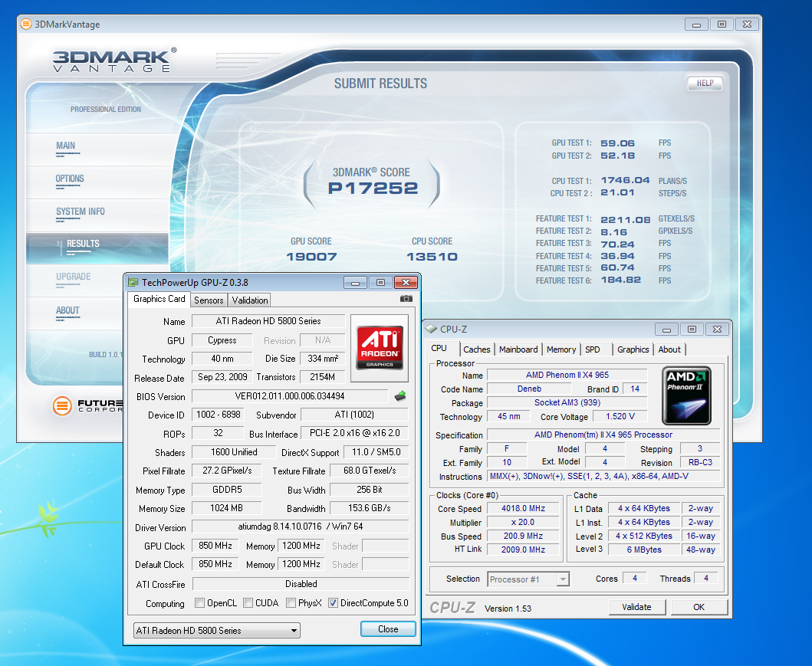Select the CPU tab in CPU-Z

click(439, 348)
